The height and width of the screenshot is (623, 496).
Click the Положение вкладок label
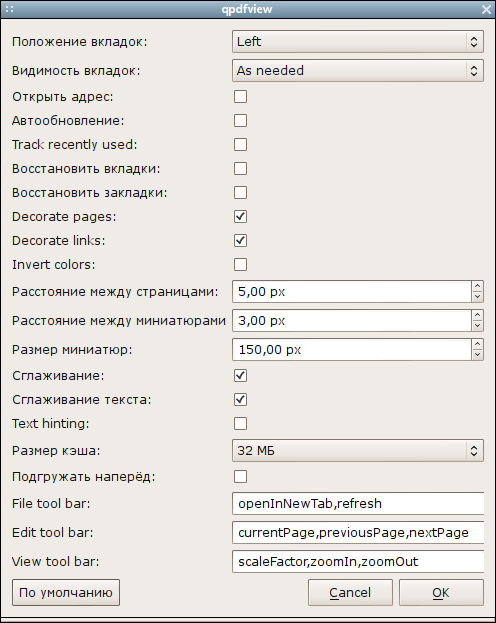click(79, 41)
